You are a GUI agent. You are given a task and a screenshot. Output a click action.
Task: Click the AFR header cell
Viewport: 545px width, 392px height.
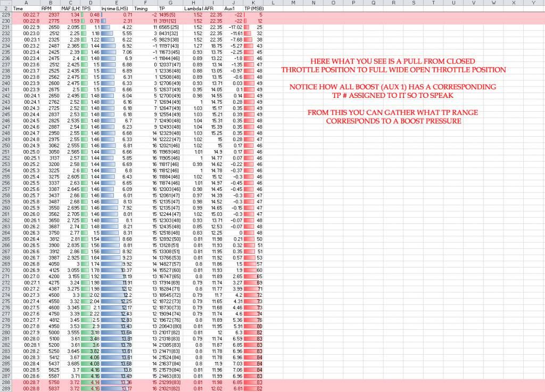coord(212,9)
